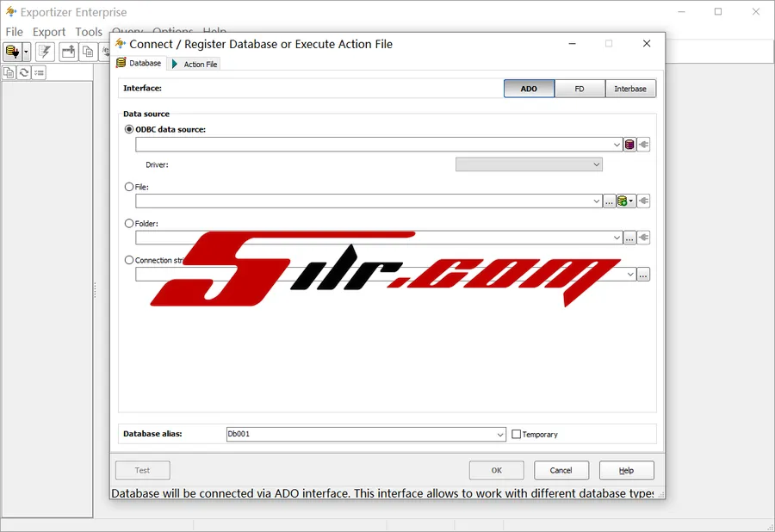The image size is (775, 532).
Task: Minimize the Connect / Register Database dialog
Action: pos(573,43)
